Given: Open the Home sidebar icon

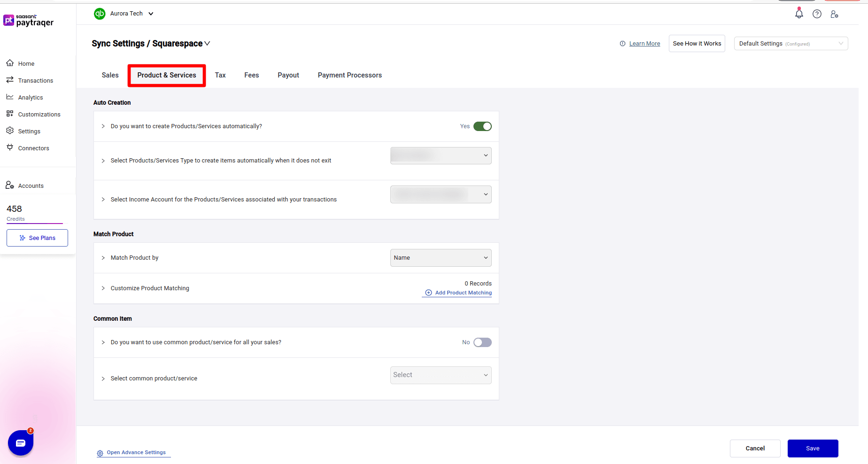Looking at the screenshot, I should [10, 63].
